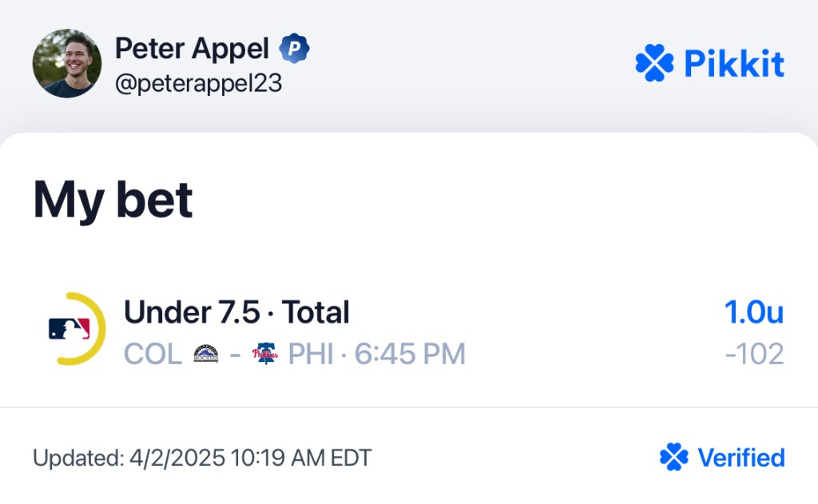Screen dimensions: 818x504
Task: Tap the Pikkit clover logo icon
Action: coord(654,63)
